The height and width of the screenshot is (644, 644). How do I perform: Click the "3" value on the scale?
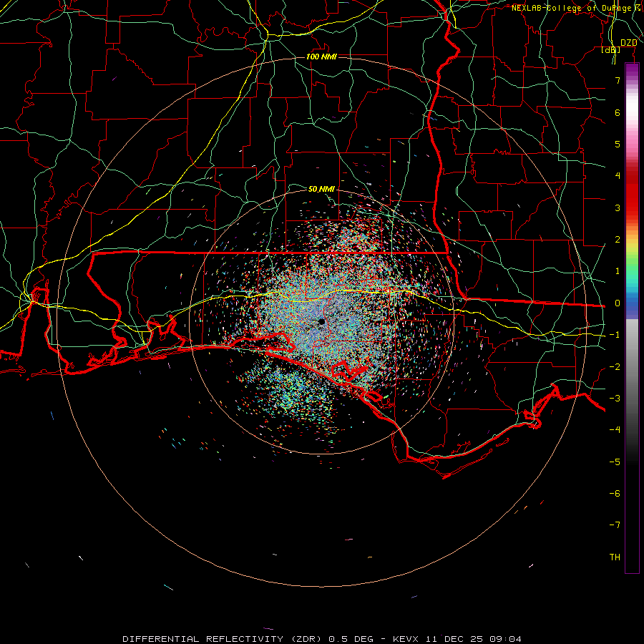pos(618,208)
